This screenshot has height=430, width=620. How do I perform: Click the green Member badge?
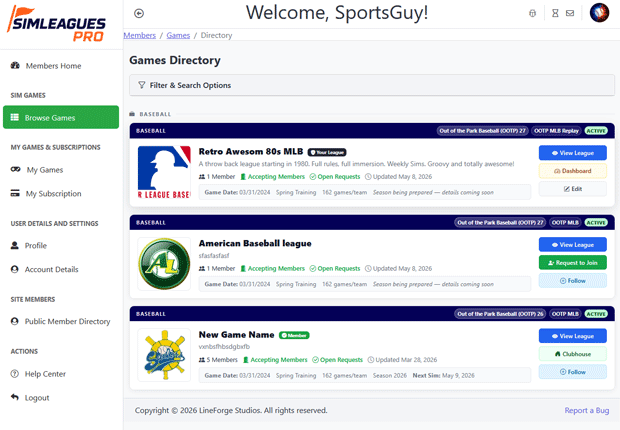pyautogui.click(x=294, y=335)
